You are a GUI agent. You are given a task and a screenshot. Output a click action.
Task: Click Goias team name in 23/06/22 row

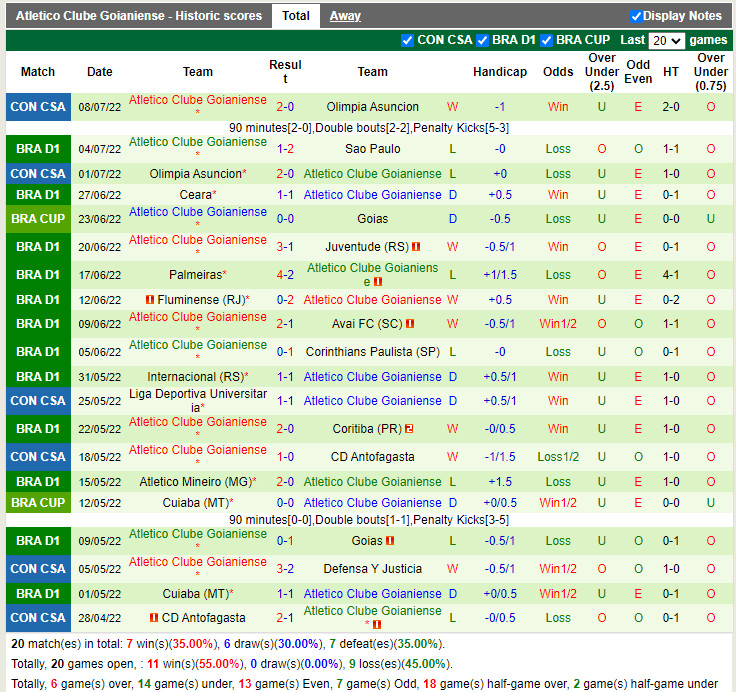click(373, 219)
